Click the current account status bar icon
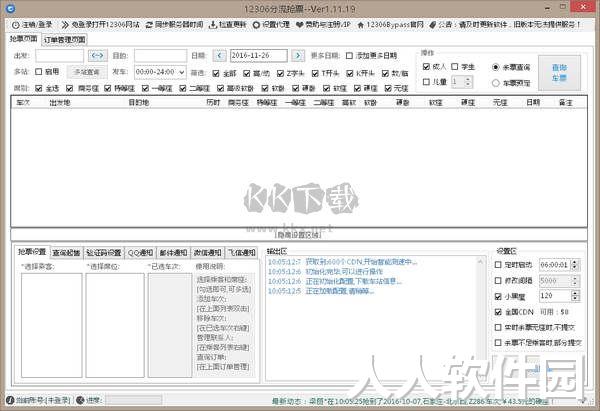The width and height of the screenshot is (600, 411). tap(10, 400)
